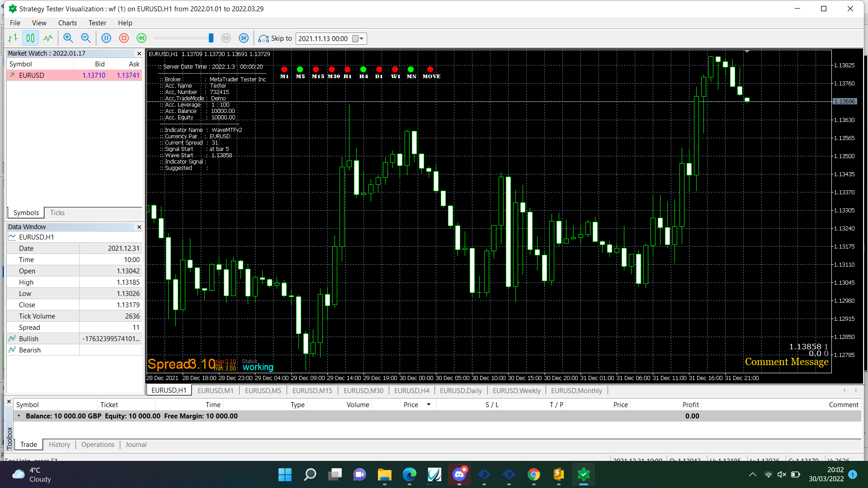Click the Tick Volume row
This screenshot has height=488, width=868.
click(x=75, y=316)
